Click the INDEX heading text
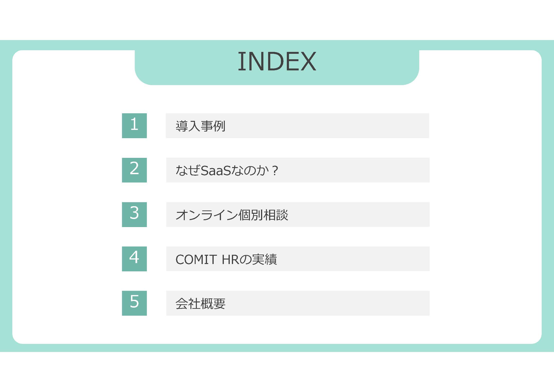 [x=277, y=62]
